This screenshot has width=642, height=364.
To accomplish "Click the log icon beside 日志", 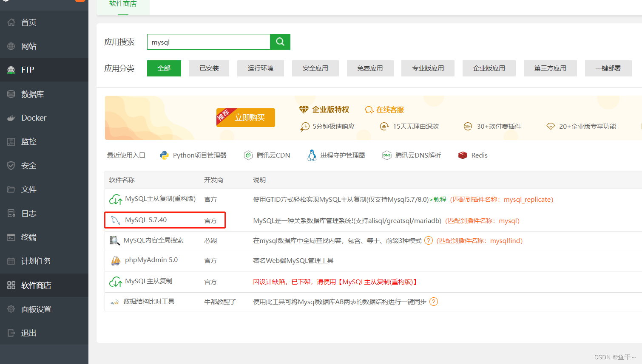I will pyautogui.click(x=11, y=213).
